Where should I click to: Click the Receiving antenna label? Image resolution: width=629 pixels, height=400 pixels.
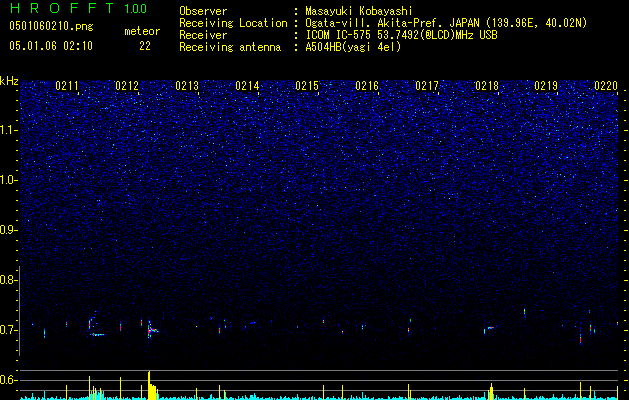point(230,47)
